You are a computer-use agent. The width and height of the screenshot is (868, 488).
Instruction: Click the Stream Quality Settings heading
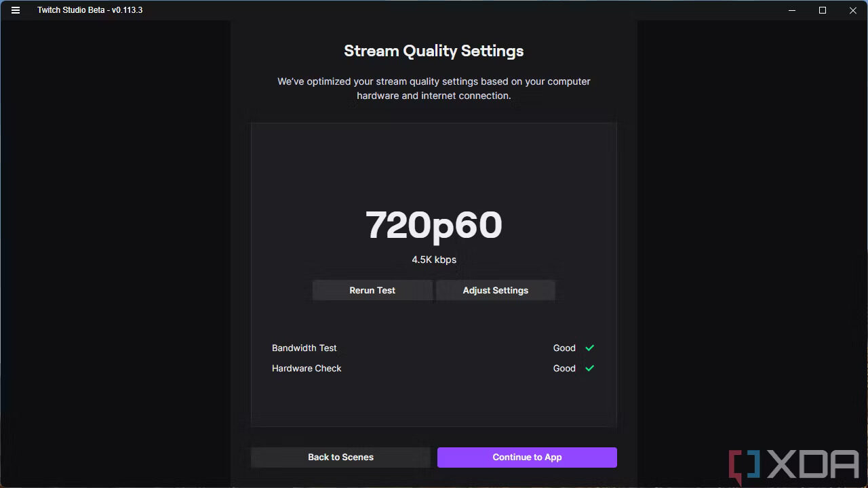[434, 52]
